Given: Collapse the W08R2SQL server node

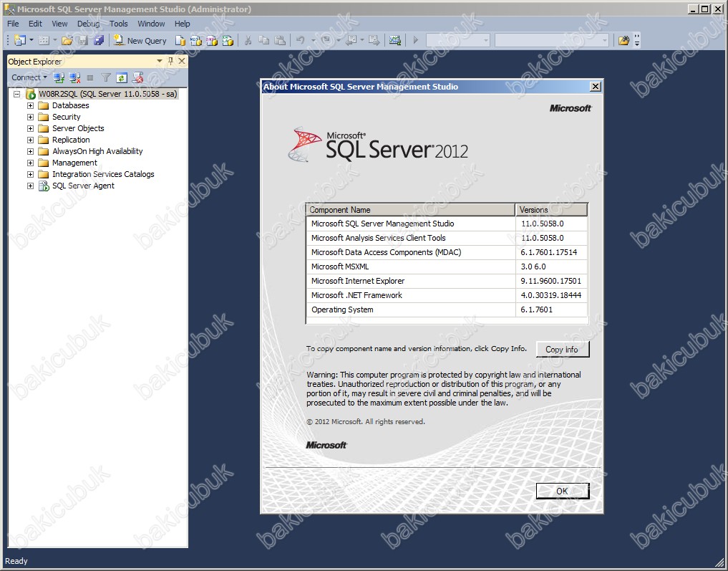Looking at the screenshot, I should [x=16, y=95].
